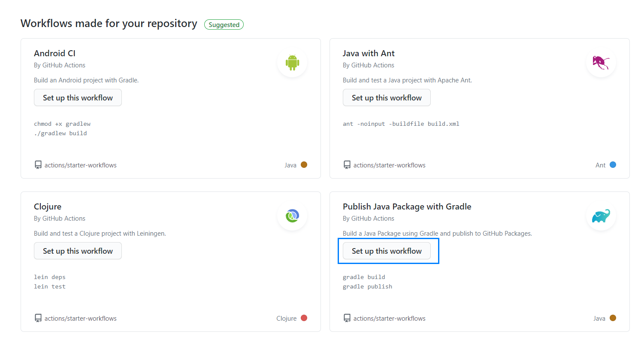Click the Clojure logo icon
The width and height of the screenshot is (644, 346).
[292, 215]
